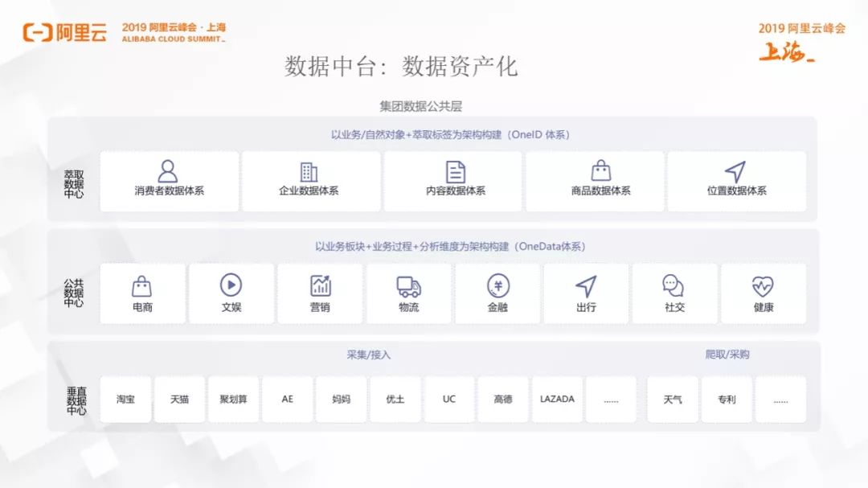Click the navigation arrow icon above 出行
The height and width of the screenshot is (488, 868).
click(x=586, y=286)
